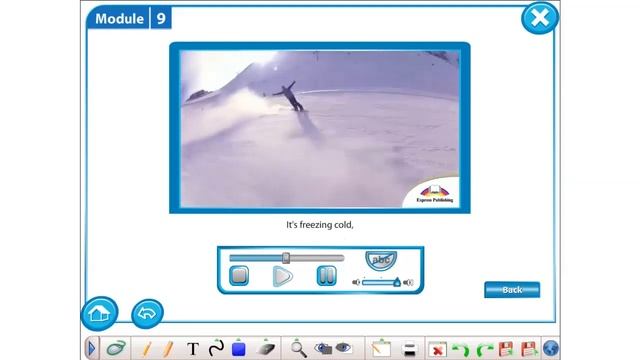Click the Module 9 title label

coord(129,18)
